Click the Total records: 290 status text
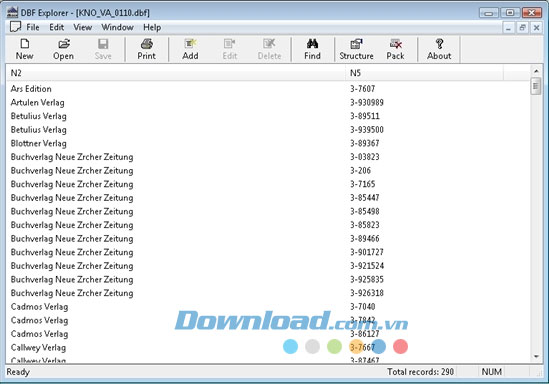This screenshot has height=384, width=549. (420, 372)
